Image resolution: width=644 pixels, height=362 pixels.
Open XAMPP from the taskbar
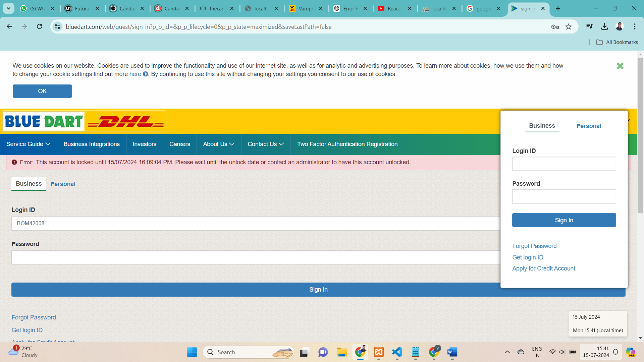[379, 352]
